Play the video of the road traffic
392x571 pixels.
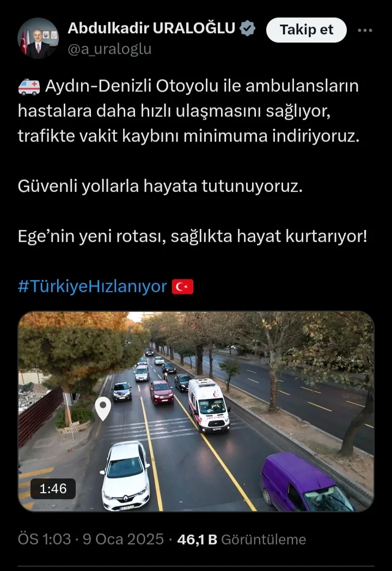(196, 411)
